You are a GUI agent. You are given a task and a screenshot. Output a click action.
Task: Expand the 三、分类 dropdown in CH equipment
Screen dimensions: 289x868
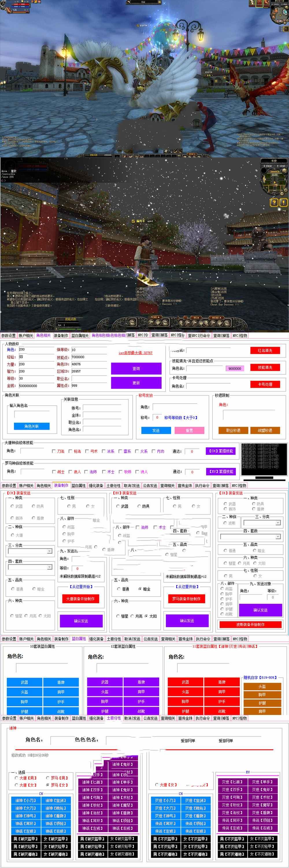(49, 551)
